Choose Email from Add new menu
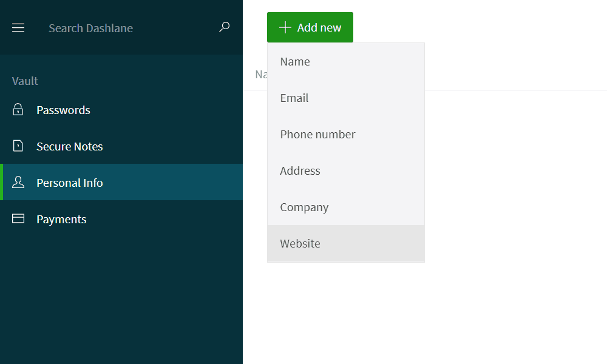 tap(346, 98)
